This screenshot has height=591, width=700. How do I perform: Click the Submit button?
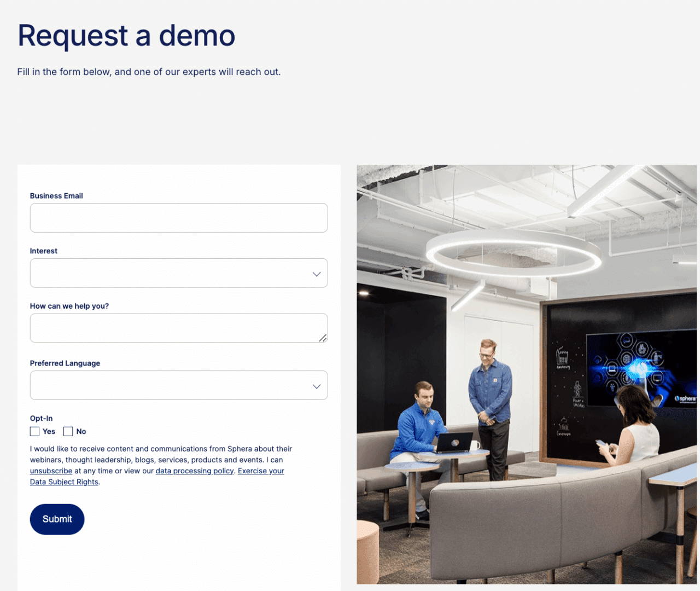(57, 519)
